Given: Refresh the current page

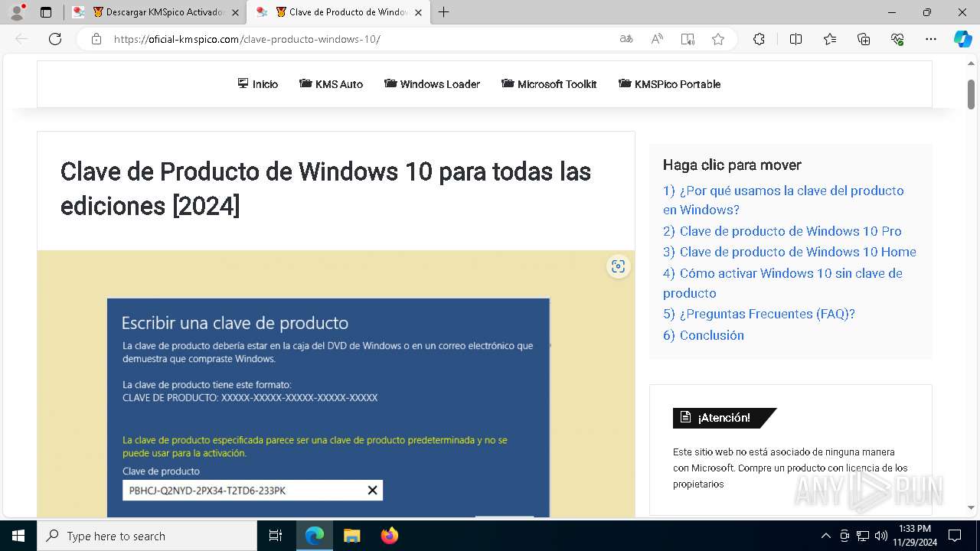Looking at the screenshot, I should (55, 39).
